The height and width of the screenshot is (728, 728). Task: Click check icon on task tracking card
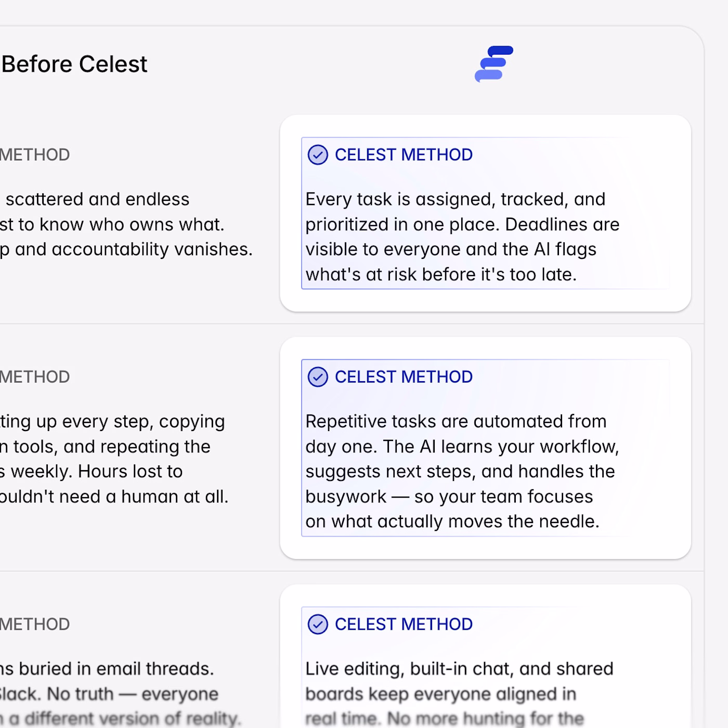point(318,155)
